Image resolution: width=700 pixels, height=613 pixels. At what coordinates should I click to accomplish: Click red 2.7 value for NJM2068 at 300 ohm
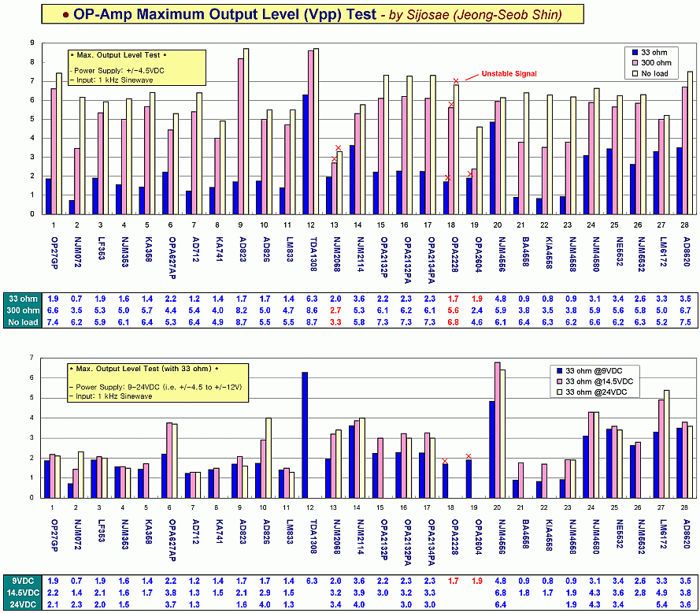(335, 310)
